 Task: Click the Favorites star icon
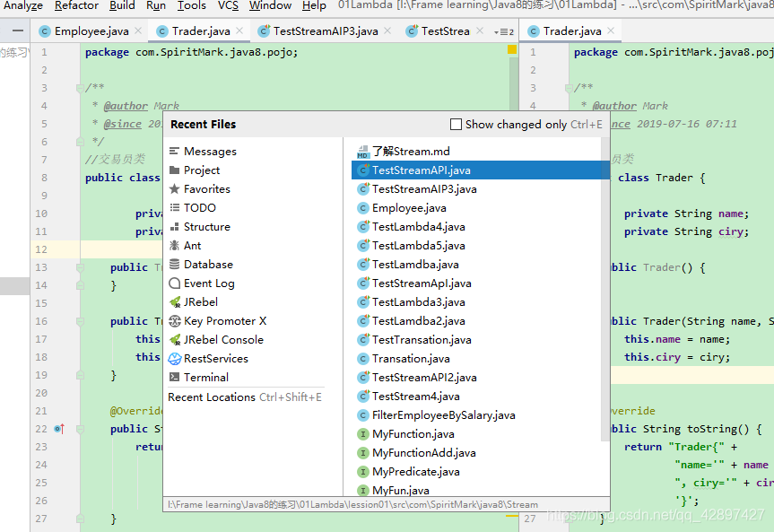[x=174, y=188]
